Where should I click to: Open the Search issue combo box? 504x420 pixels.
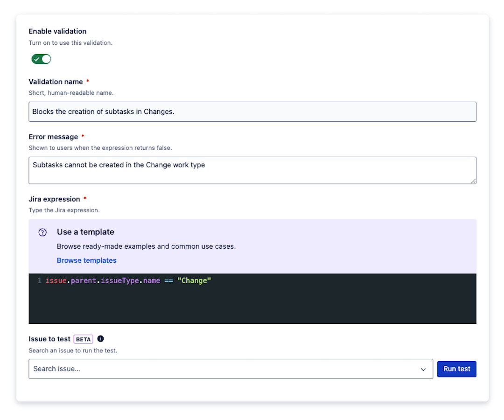coord(224,369)
